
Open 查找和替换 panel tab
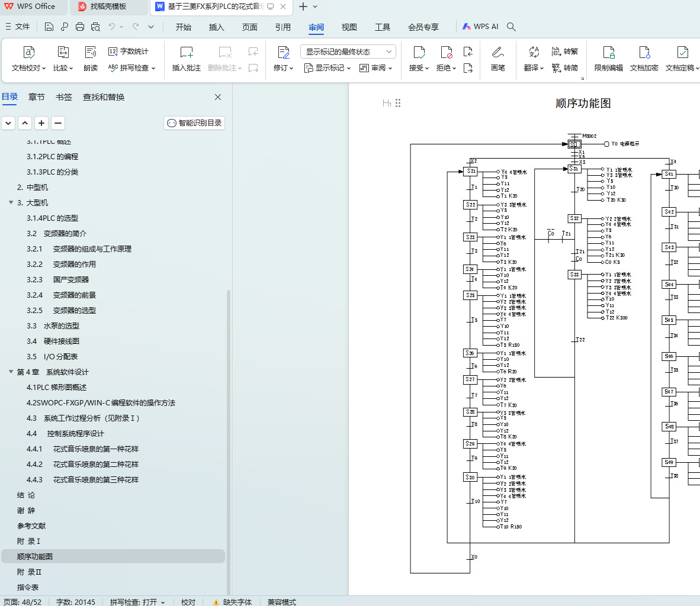104,97
